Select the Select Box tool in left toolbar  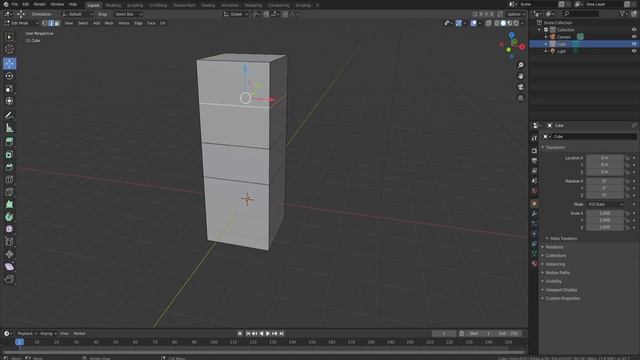pyautogui.click(x=9, y=37)
